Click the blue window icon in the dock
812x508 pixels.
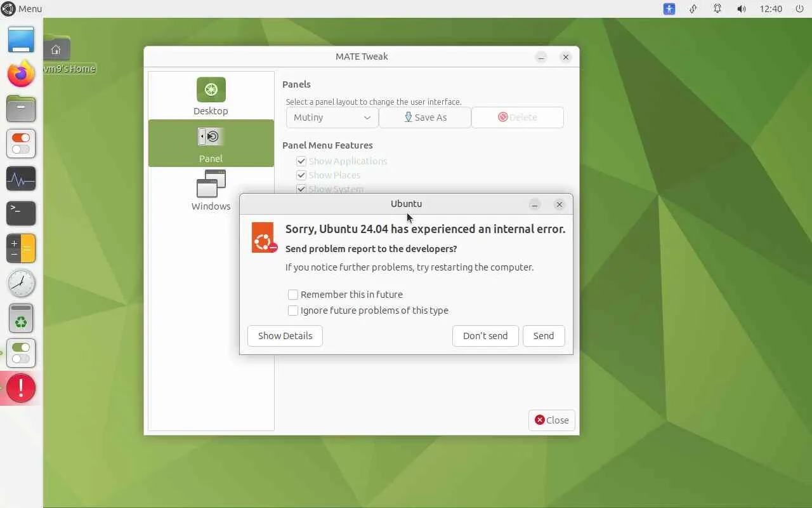21,40
